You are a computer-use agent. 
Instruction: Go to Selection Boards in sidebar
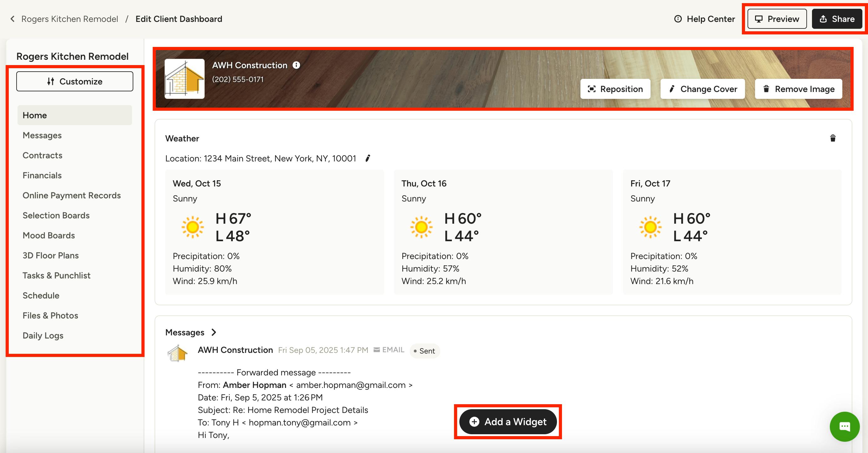(x=56, y=216)
